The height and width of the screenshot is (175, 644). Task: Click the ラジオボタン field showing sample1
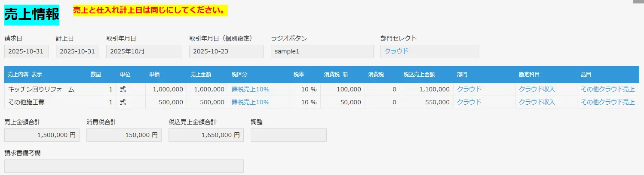[322, 51]
